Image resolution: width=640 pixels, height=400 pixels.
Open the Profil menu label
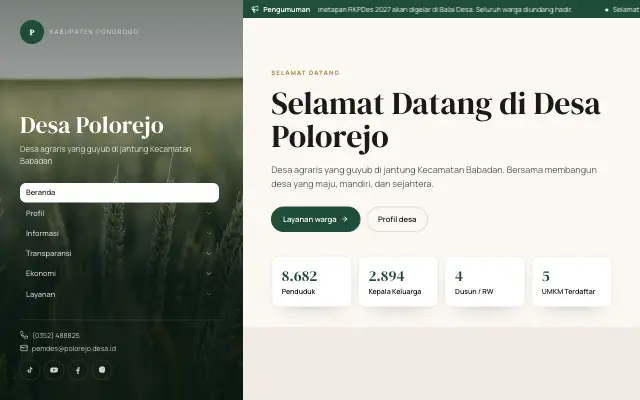pyautogui.click(x=35, y=213)
